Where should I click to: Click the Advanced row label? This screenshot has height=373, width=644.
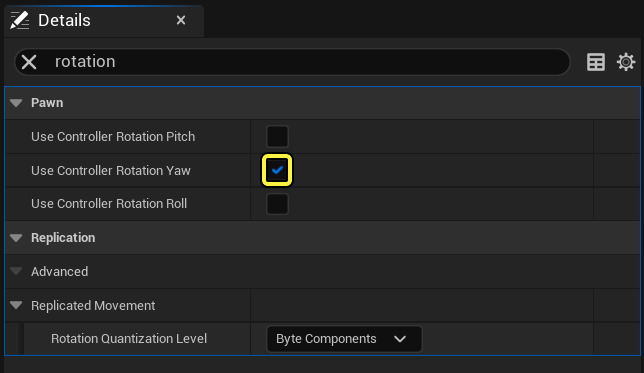coord(60,272)
